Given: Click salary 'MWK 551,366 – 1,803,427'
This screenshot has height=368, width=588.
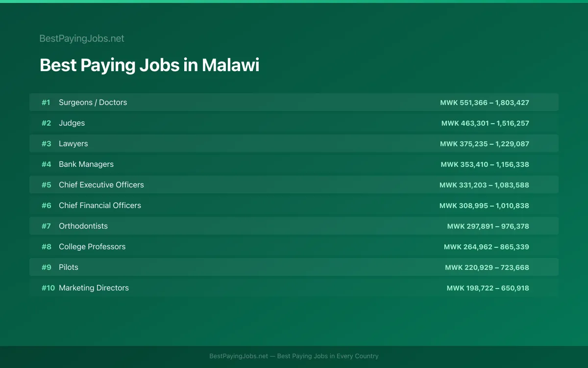Looking at the screenshot, I should [x=485, y=103].
